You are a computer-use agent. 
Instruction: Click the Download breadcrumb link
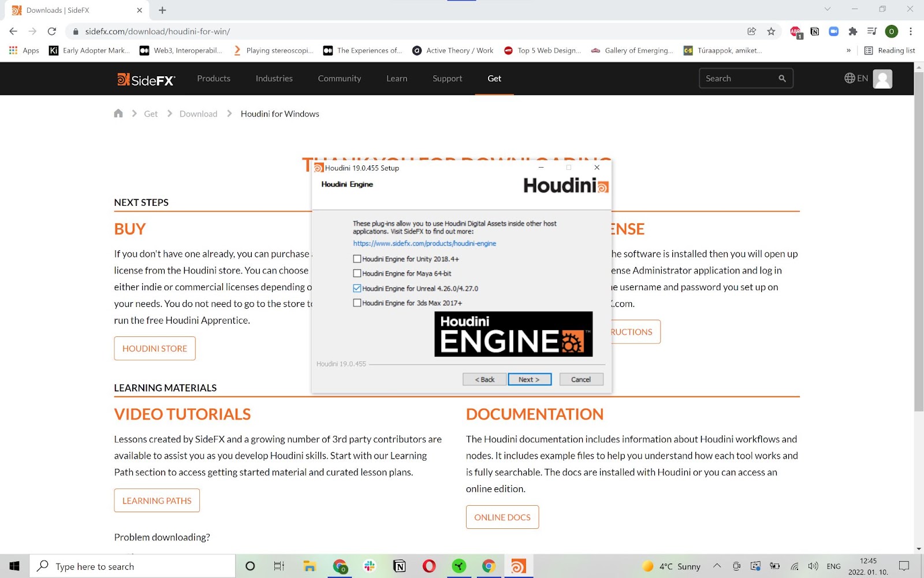point(199,114)
